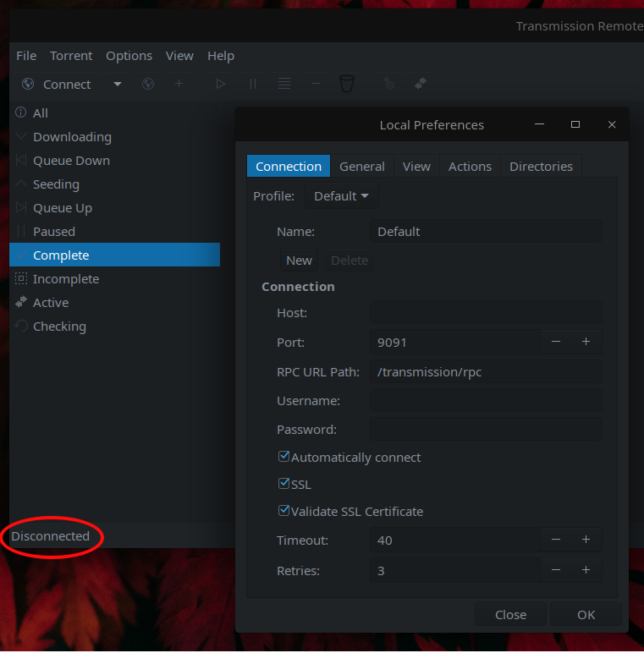This screenshot has width=644, height=653.
Task: Open the Connect profile dropdown arrow
Action: click(118, 84)
